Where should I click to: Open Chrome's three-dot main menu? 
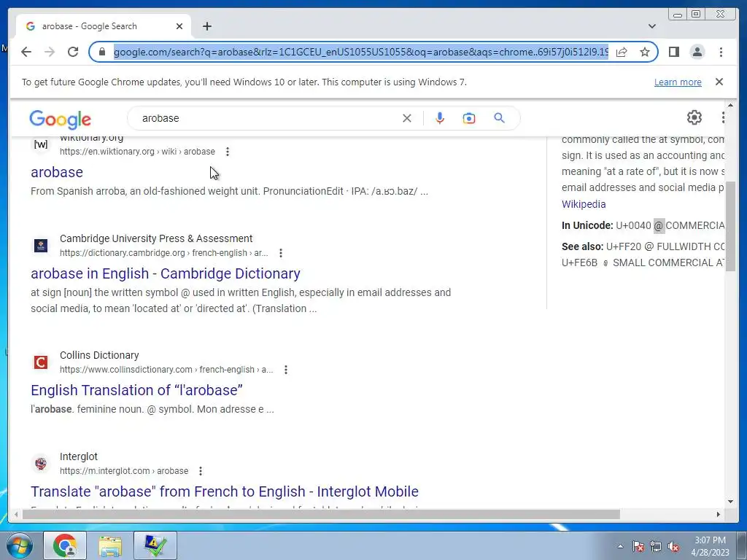(x=721, y=52)
